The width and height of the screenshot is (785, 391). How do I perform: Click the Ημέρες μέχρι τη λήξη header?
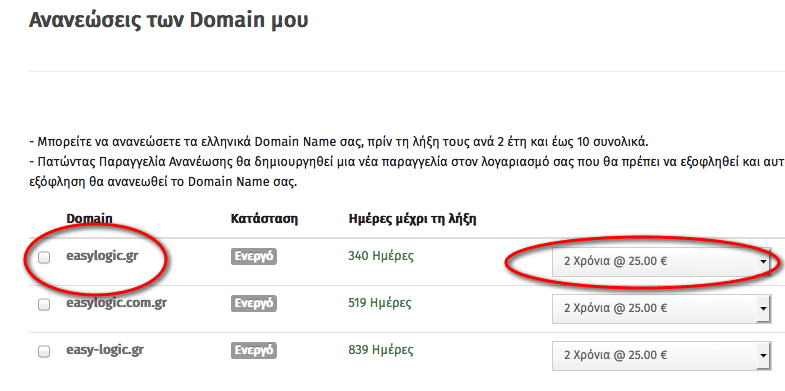point(412,219)
